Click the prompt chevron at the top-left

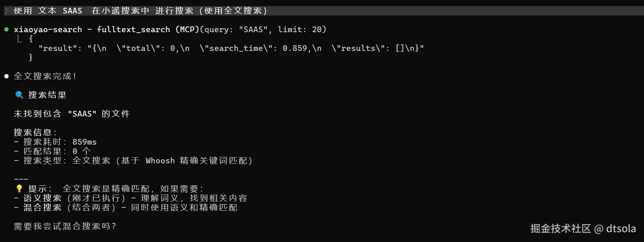7,11
